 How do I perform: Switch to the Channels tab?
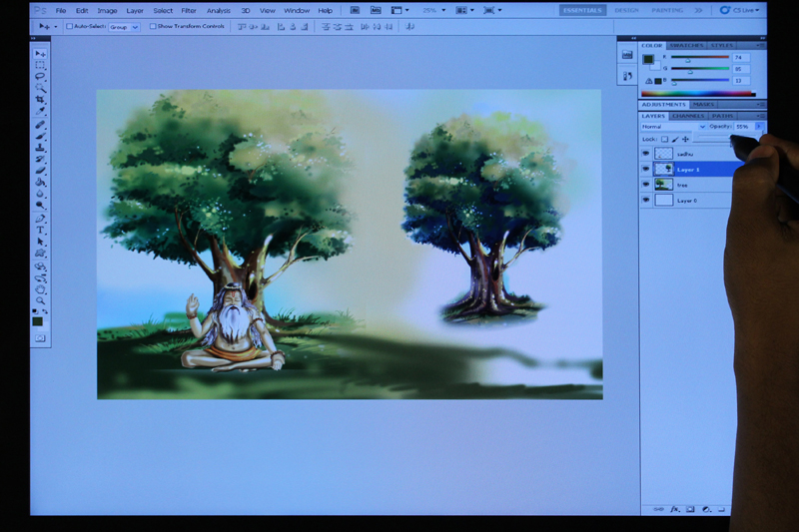pos(689,116)
